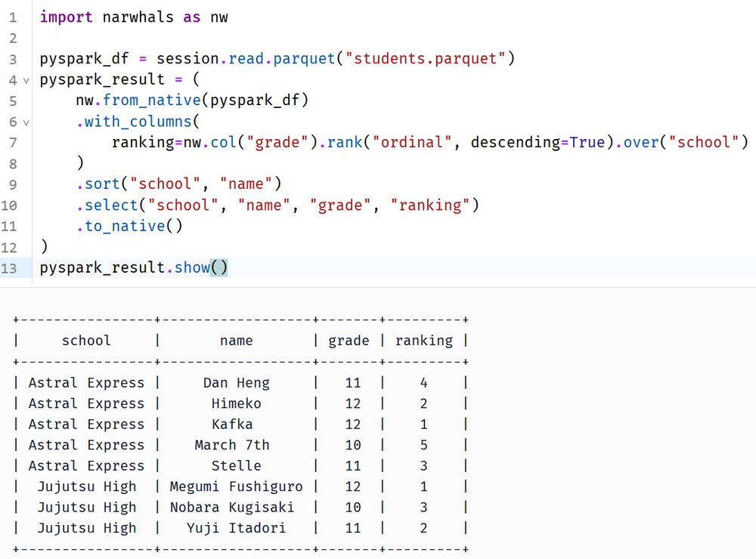756x559 pixels.
Task: Click the from_native method call
Action: 151,100
